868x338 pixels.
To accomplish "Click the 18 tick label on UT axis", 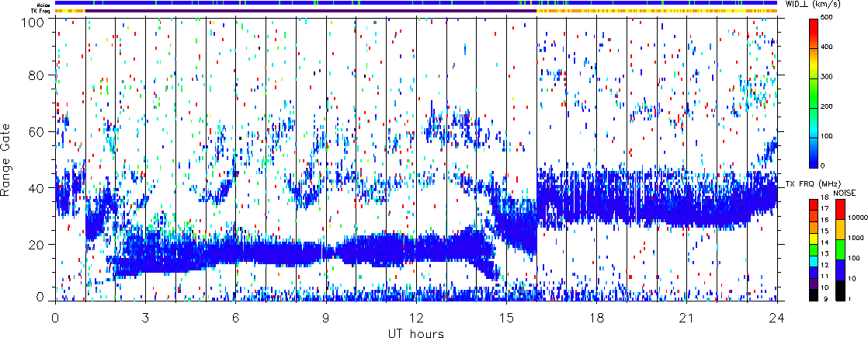I will tap(597, 317).
